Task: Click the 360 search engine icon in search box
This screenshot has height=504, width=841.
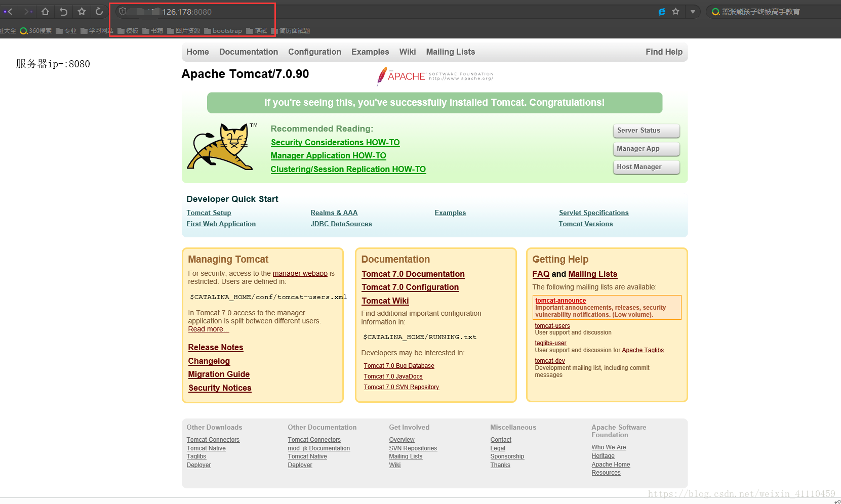Action: 715,12
